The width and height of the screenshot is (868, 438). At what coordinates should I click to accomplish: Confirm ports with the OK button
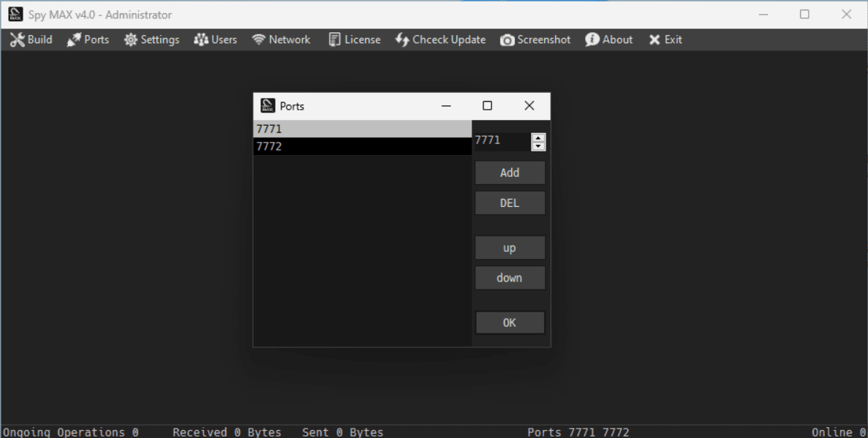pyautogui.click(x=510, y=322)
